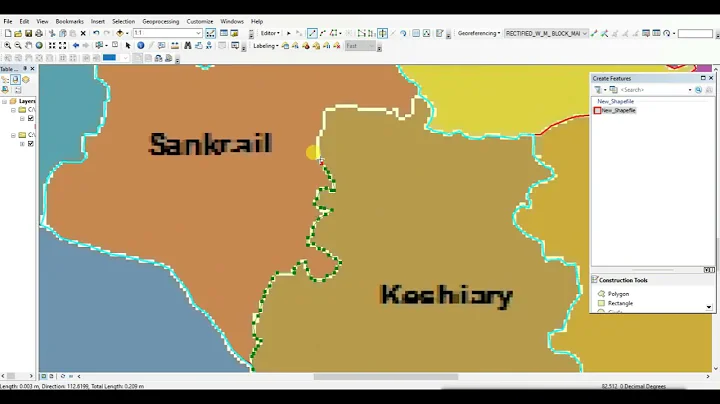Open the Editor toolbar icon
The image size is (720, 404).
coord(210,34)
